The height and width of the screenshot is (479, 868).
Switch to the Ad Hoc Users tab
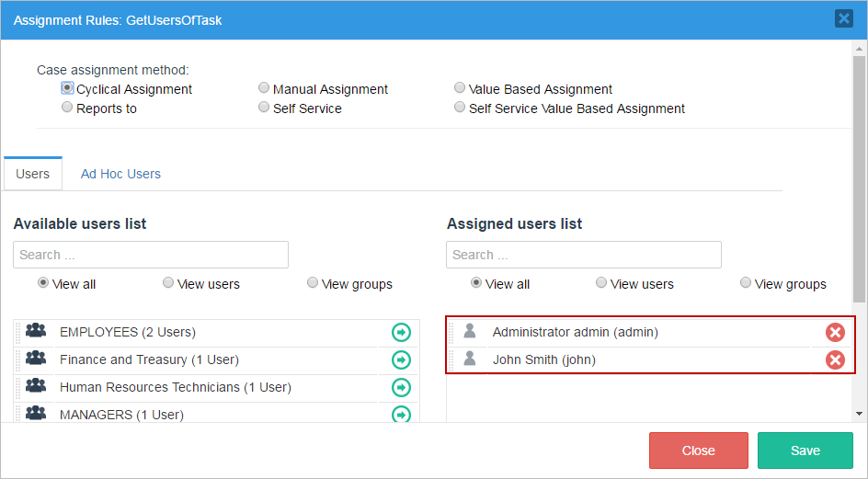[x=120, y=174]
